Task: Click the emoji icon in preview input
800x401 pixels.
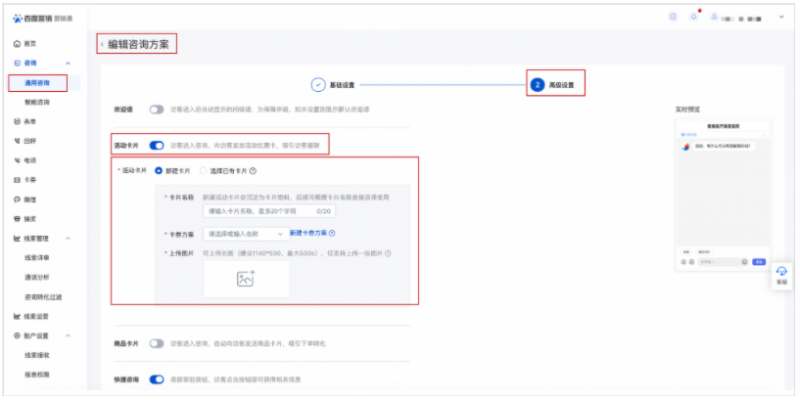Action: coord(744,262)
